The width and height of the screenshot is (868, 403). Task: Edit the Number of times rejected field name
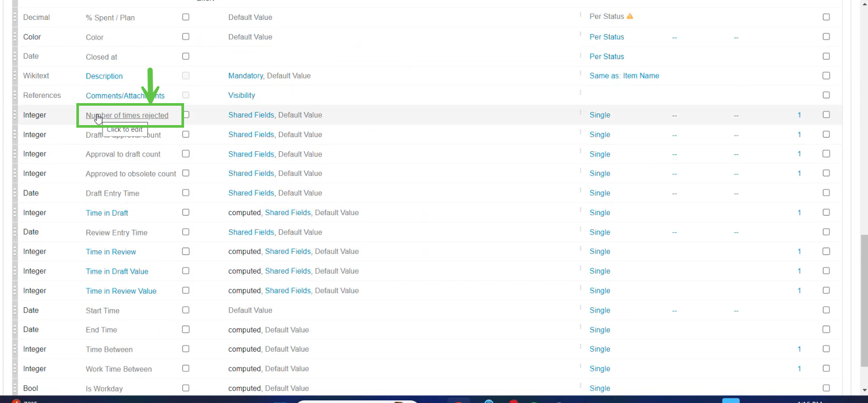(127, 116)
